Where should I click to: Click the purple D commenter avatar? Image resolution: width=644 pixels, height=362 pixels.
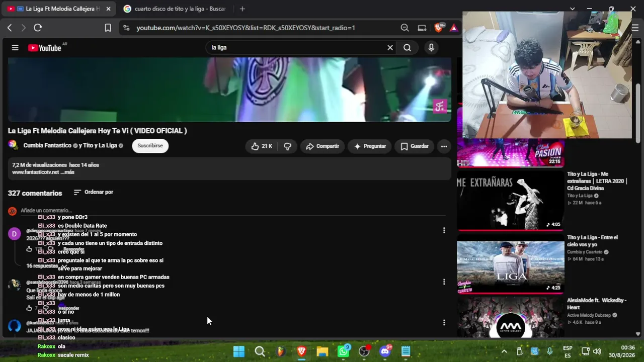point(14,234)
